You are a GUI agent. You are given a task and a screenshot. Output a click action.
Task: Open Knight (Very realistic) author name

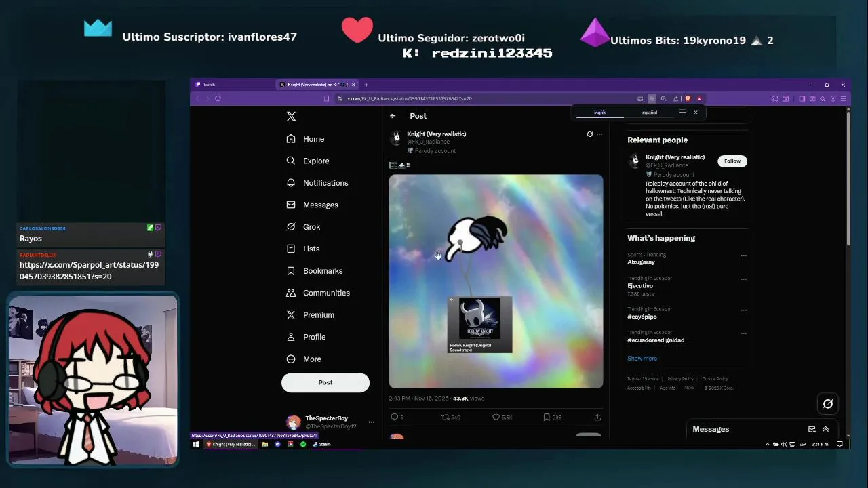click(436, 134)
